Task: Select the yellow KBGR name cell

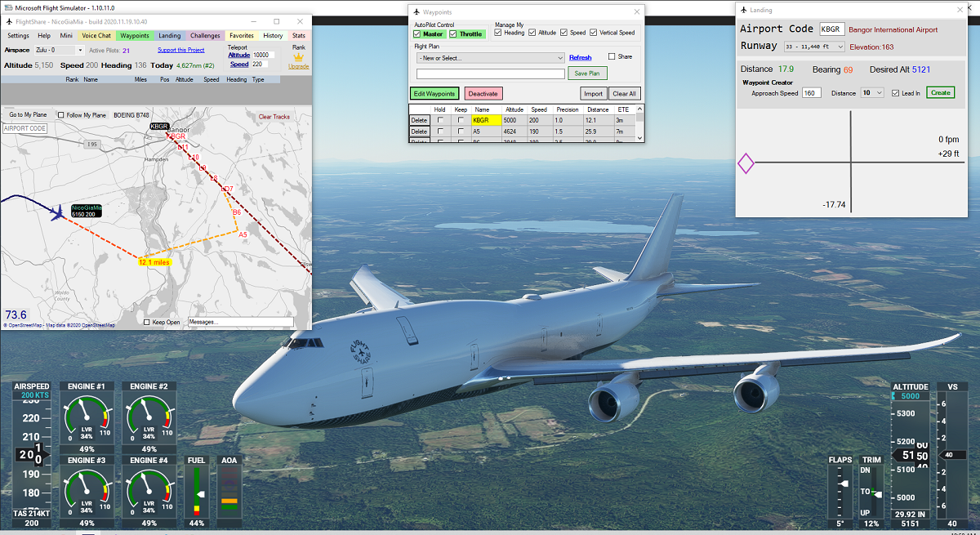Action: [x=487, y=120]
